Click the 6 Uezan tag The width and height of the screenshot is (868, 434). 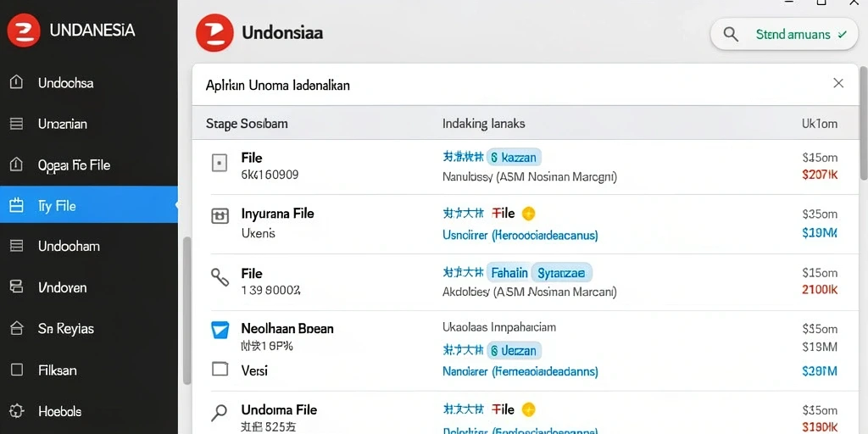[514, 350]
